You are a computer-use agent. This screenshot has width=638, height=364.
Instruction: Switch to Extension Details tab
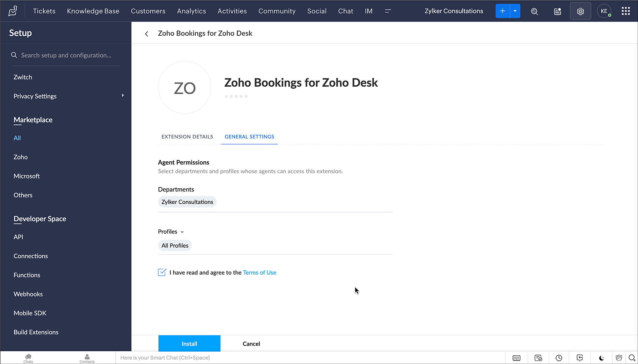point(187,137)
